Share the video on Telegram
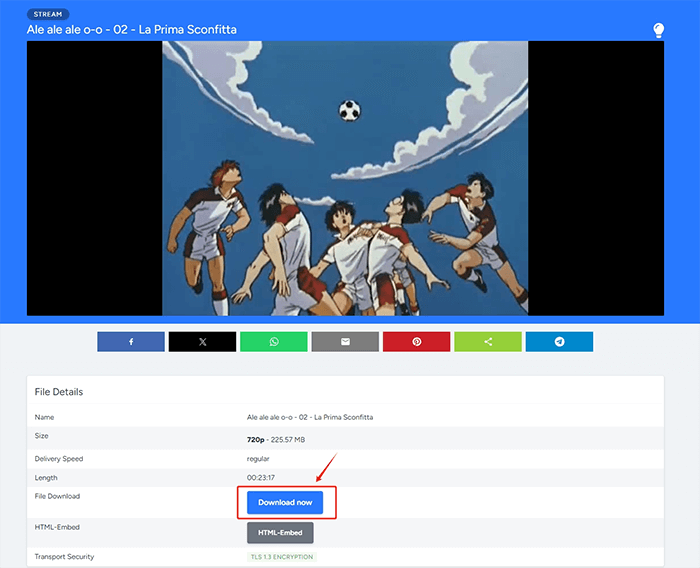The image size is (700, 568). pyautogui.click(x=559, y=342)
